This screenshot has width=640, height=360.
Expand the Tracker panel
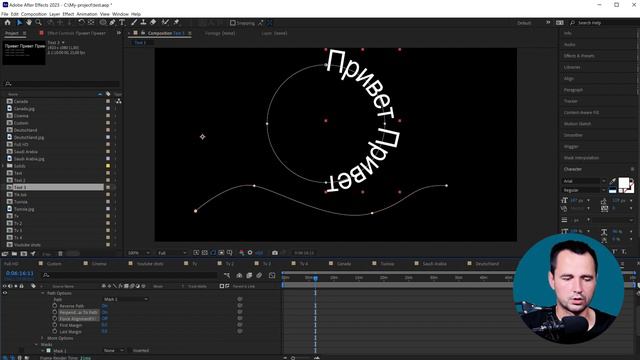pos(571,101)
